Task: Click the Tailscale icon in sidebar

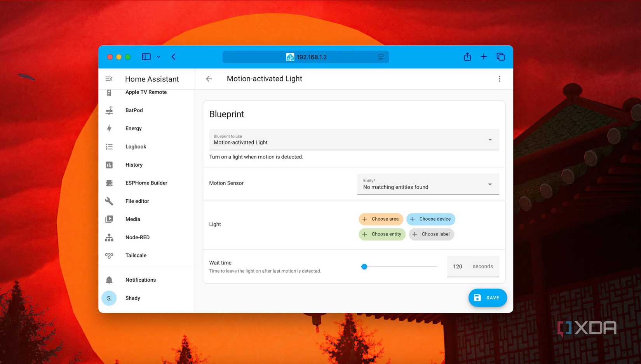Action: click(109, 256)
